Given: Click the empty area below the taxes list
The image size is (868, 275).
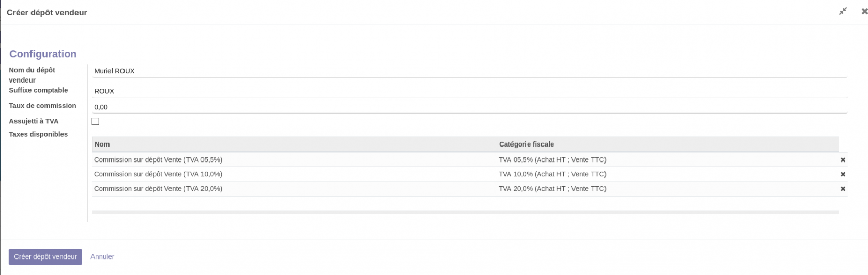Looking at the screenshot, I should tap(465, 203).
